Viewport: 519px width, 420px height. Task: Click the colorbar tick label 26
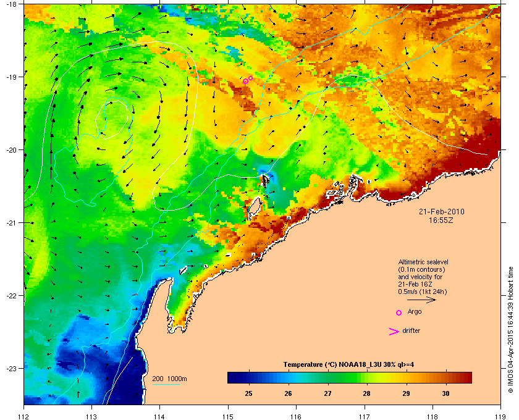[x=288, y=393]
